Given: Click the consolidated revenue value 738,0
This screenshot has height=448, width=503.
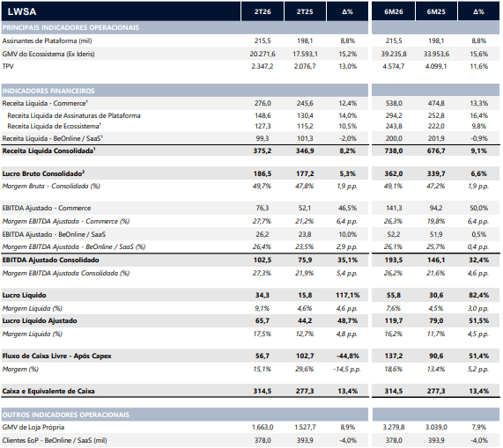Looking at the screenshot, I should [394, 151].
